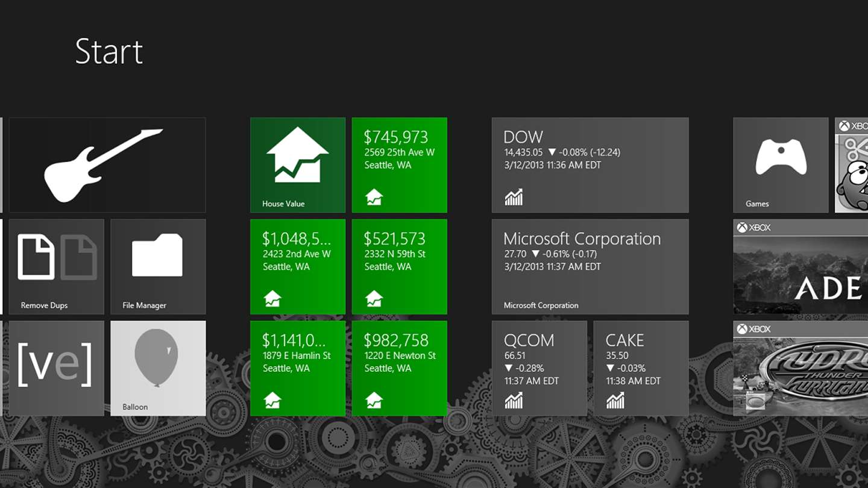
Task: Click the 3/12/2013 11:36 AM EDT timestamp
Action: (553, 165)
